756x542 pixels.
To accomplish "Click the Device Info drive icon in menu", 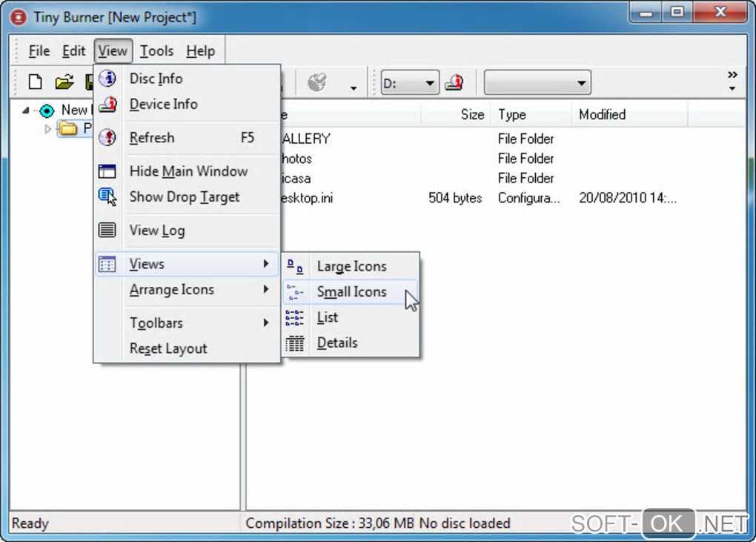I will [x=107, y=104].
